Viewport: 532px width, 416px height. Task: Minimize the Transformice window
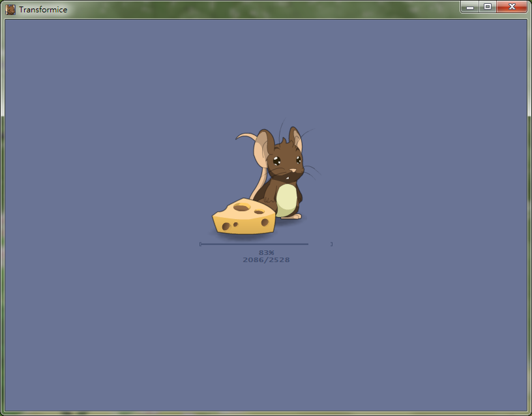pos(469,7)
